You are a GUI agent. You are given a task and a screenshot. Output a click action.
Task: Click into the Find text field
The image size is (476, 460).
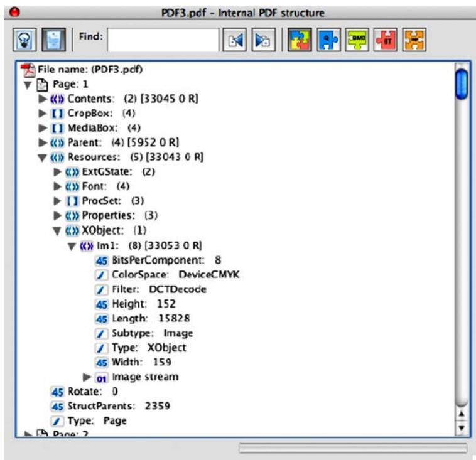[x=163, y=40]
